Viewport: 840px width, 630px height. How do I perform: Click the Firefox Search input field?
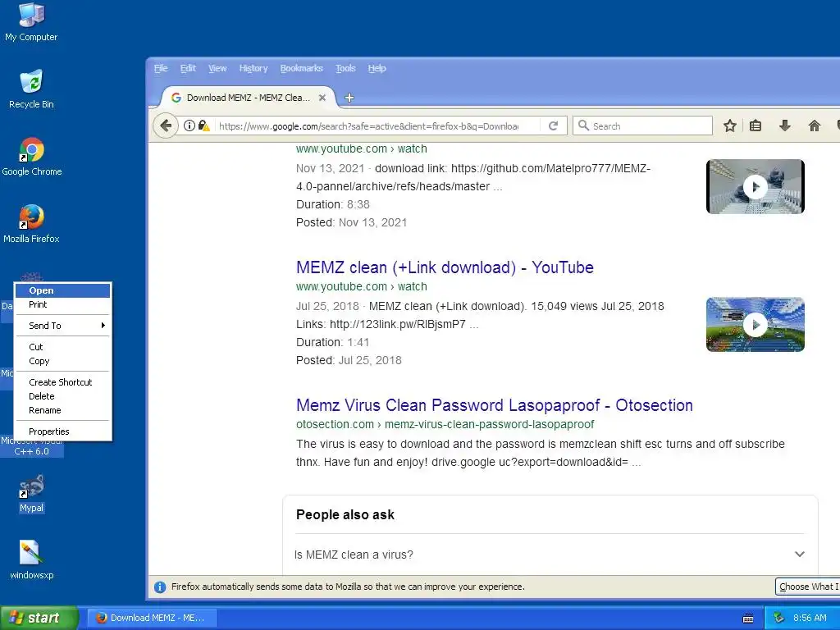tap(643, 126)
